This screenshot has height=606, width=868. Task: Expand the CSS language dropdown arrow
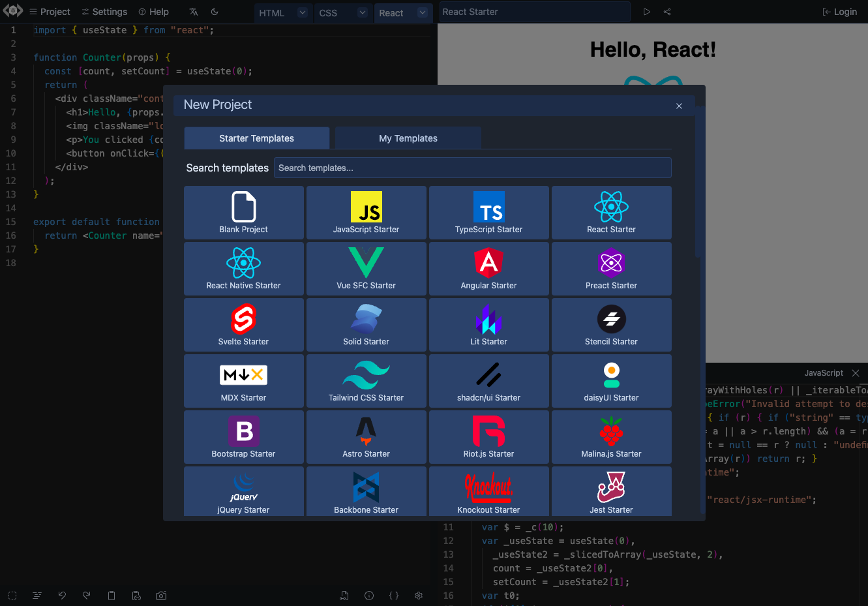(x=362, y=12)
